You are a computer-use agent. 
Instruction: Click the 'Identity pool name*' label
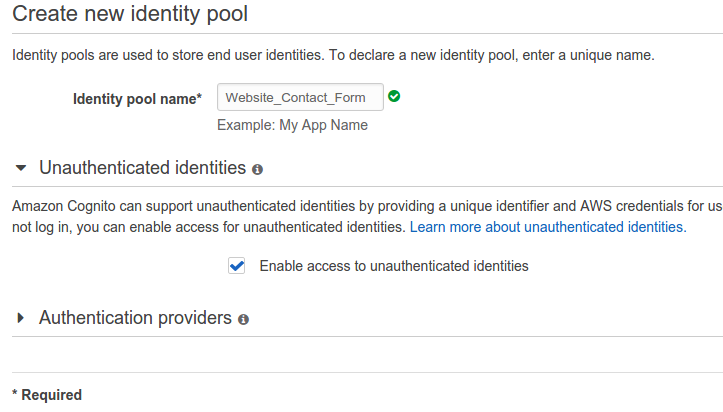137,99
